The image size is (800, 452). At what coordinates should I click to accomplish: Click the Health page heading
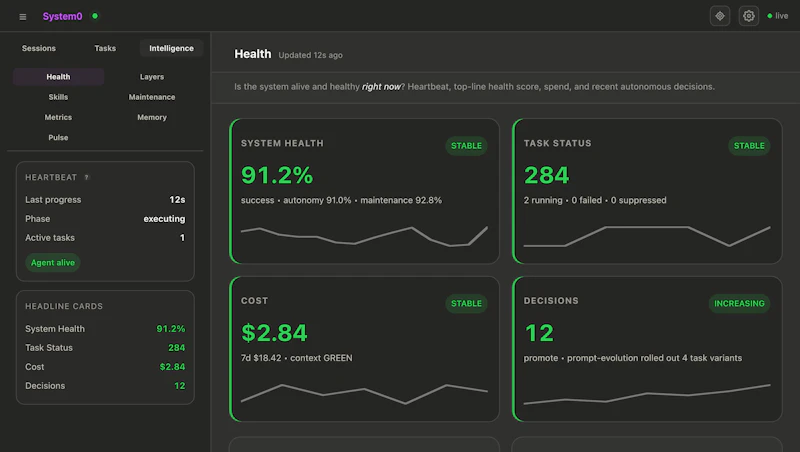point(253,54)
